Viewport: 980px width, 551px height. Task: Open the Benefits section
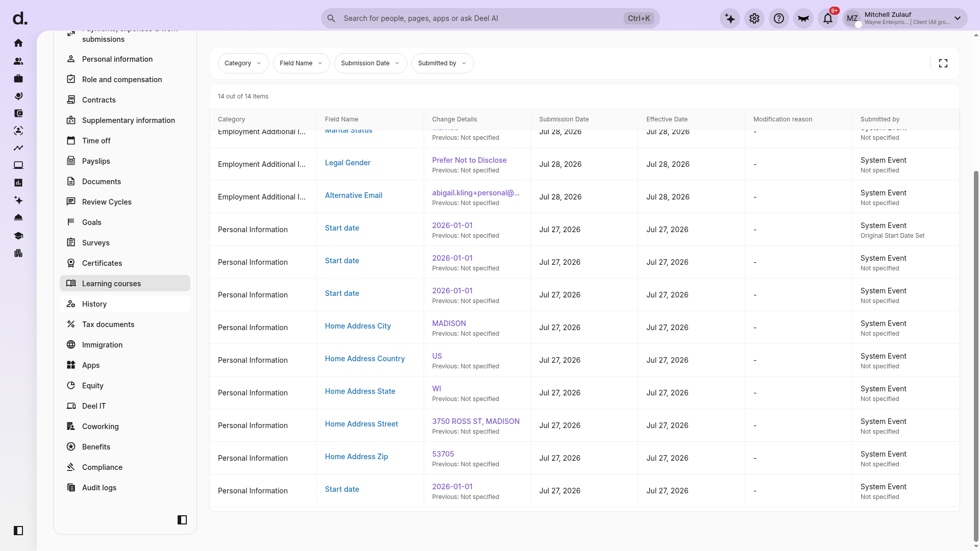tap(125, 447)
